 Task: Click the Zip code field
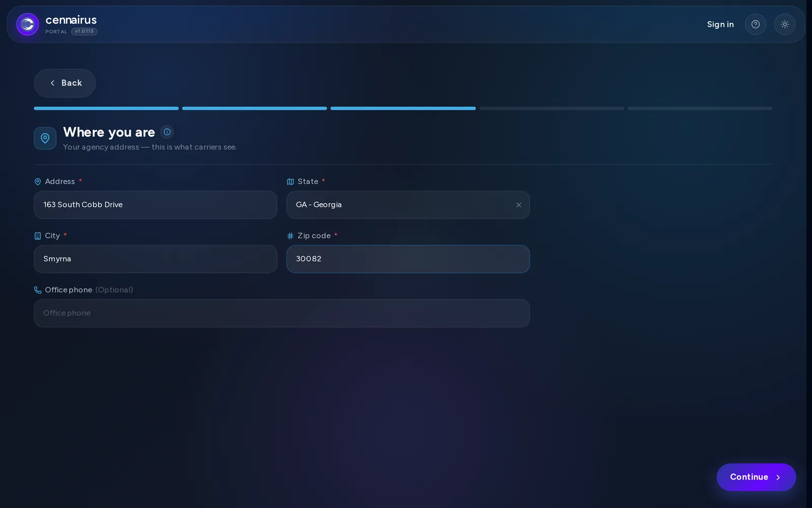coord(408,259)
